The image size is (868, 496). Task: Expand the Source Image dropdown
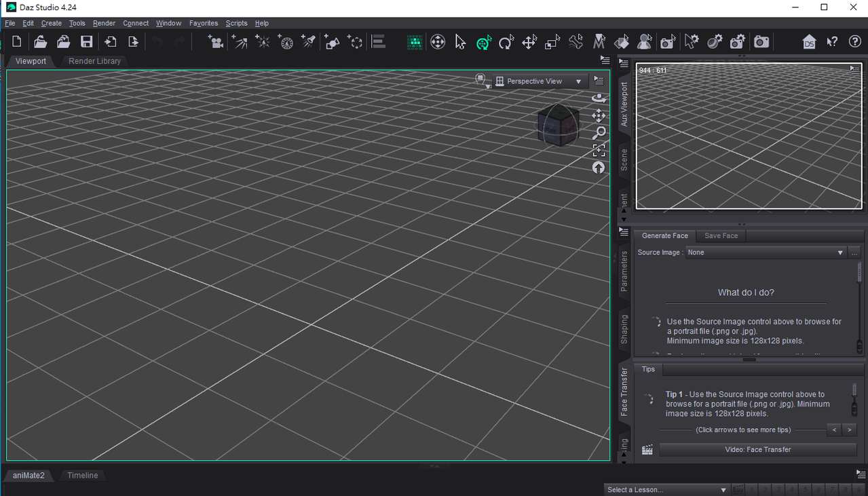[x=764, y=252]
